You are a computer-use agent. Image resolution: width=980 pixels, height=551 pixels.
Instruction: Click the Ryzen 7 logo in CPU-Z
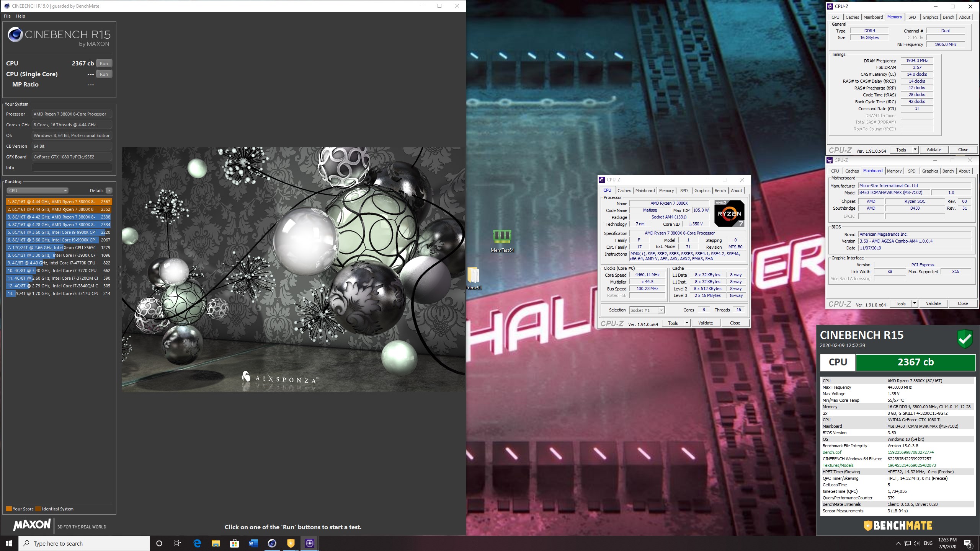coord(729,214)
